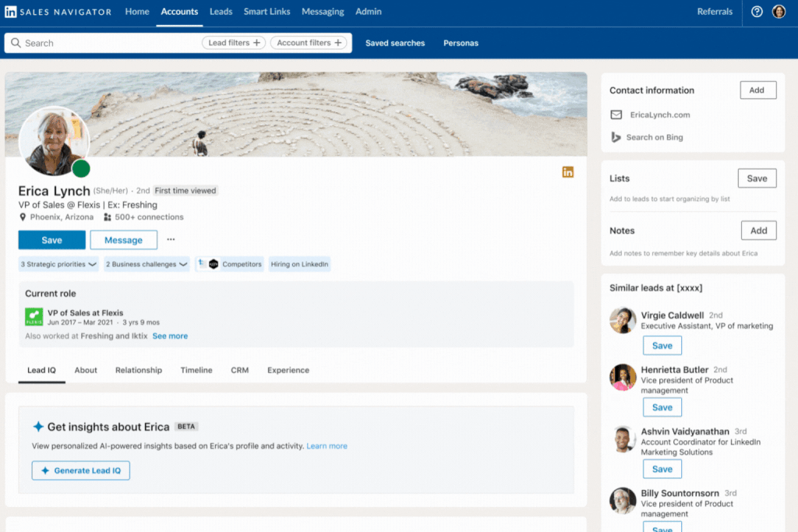Open Virgie Caldwell's name link
The height and width of the screenshot is (532, 798).
[x=673, y=315]
